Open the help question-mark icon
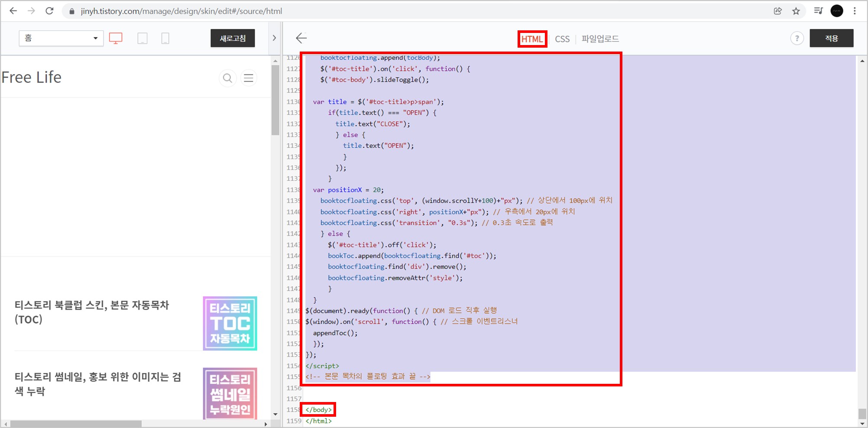 (797, 38)
